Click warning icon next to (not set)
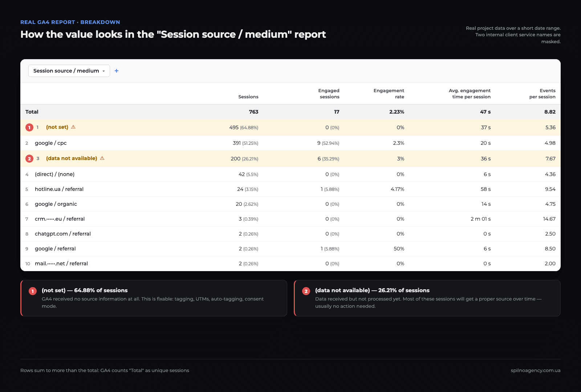The width and height of the screenshot is (581, 392). [x=73, y=127]
